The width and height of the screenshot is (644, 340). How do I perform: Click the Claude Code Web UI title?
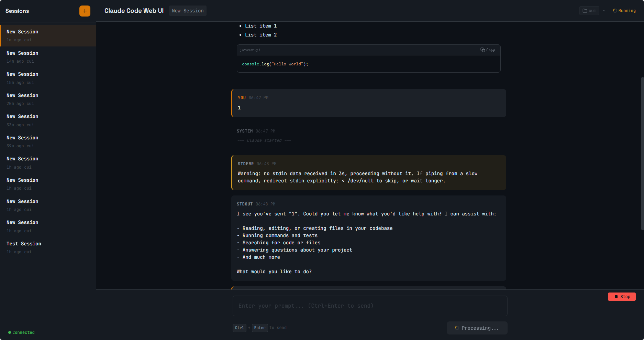tap(134, 11)
